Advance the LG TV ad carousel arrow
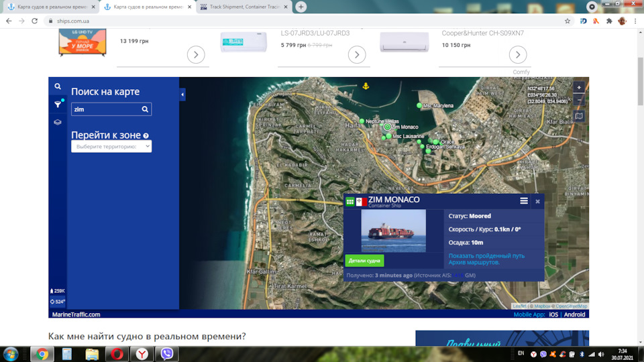644x362 pixels. [x=196, y=54]
